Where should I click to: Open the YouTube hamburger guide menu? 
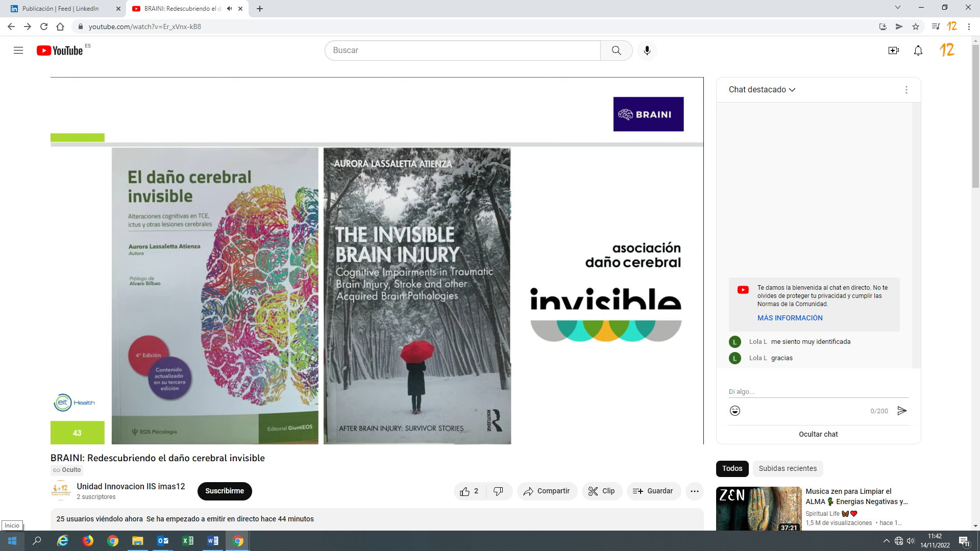(18, 51)
